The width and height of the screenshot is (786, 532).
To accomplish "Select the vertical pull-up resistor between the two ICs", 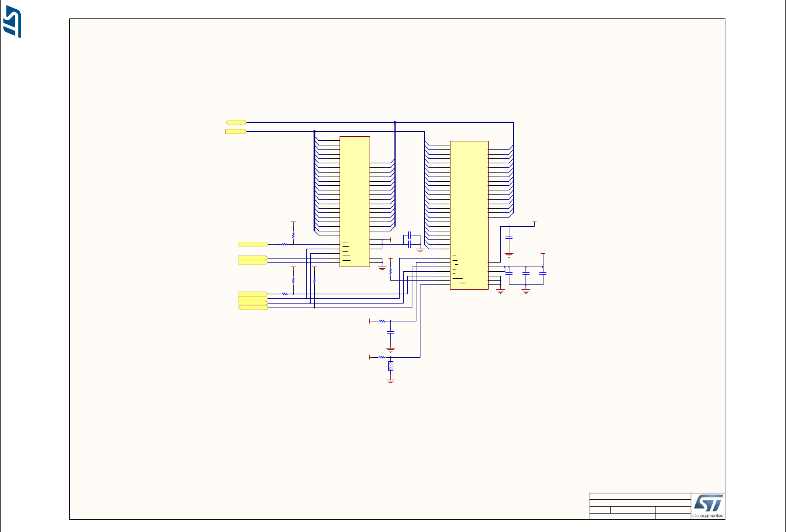I will (391, 271).
